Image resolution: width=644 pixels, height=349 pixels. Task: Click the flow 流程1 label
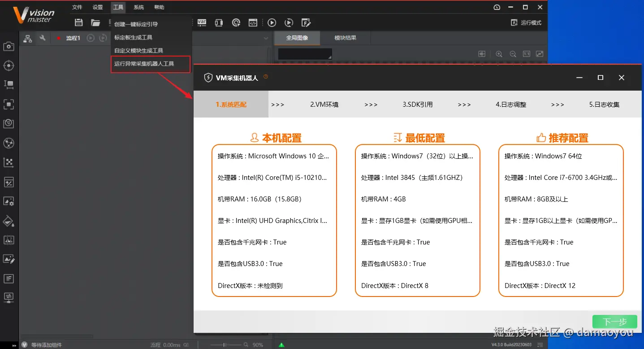[73, 38]
